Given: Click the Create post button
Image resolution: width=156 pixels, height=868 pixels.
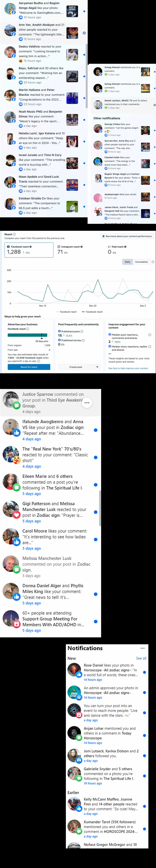Looking at the screenshot, I should (76, 367).
